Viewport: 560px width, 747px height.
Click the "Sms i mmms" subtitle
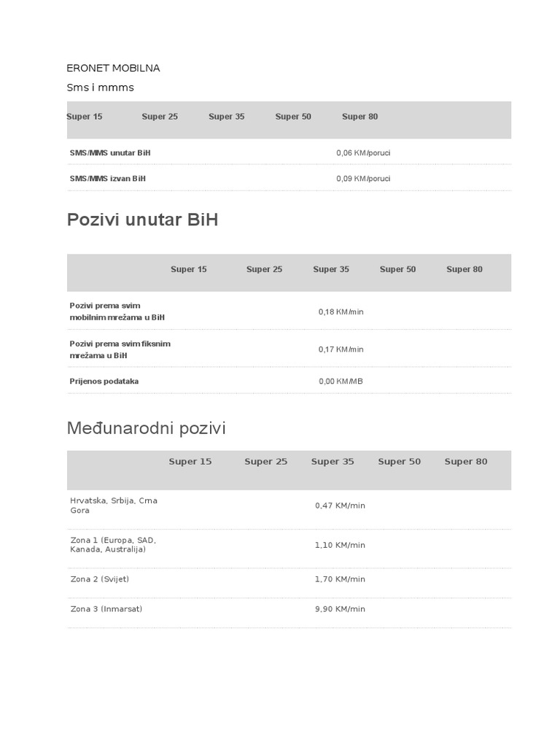pos(101,88)
